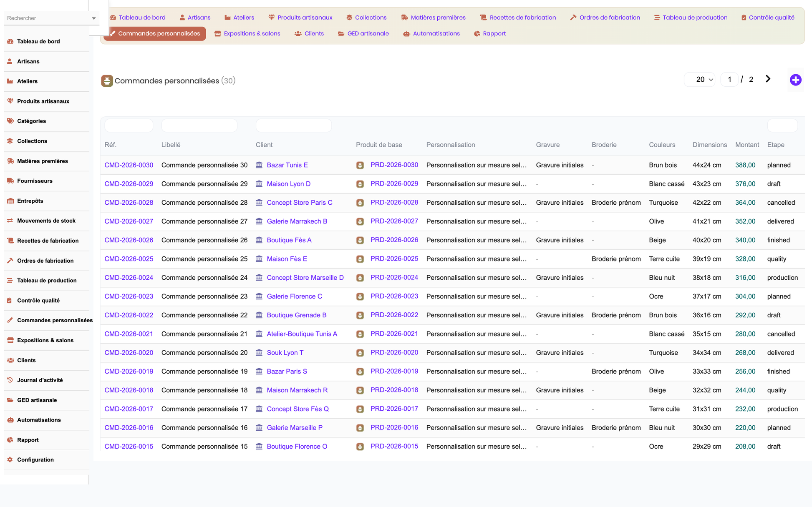Click amount 364,00 in the table

click(x=745, y=203)
